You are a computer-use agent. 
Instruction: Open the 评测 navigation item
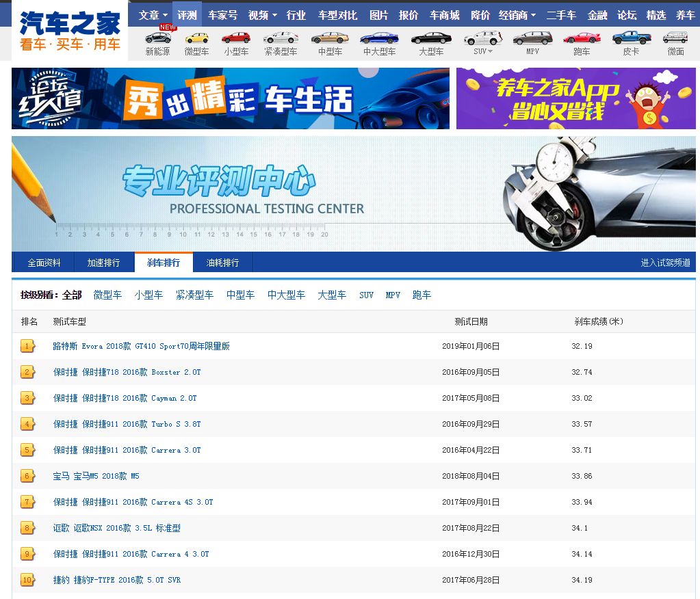click(187, 15)
